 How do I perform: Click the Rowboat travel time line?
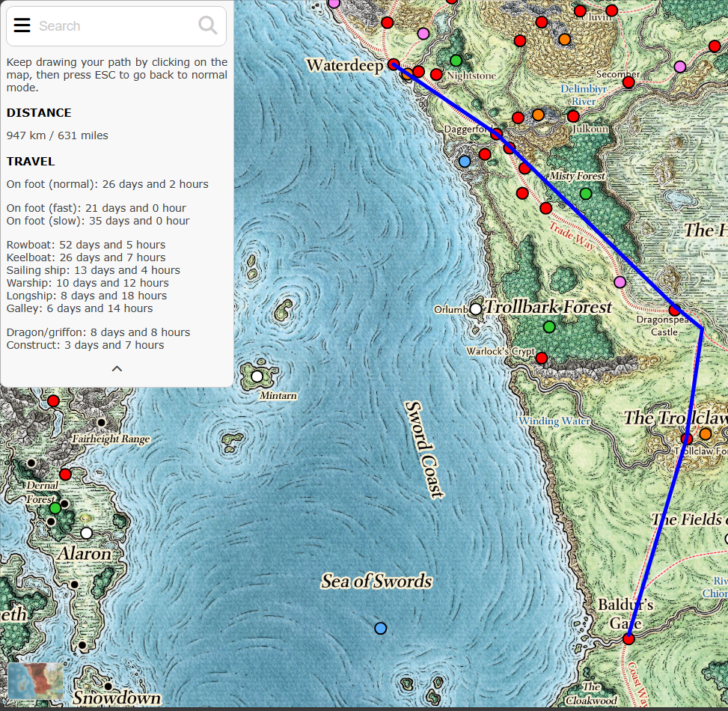pyautogui.click(x=86, y=245)
